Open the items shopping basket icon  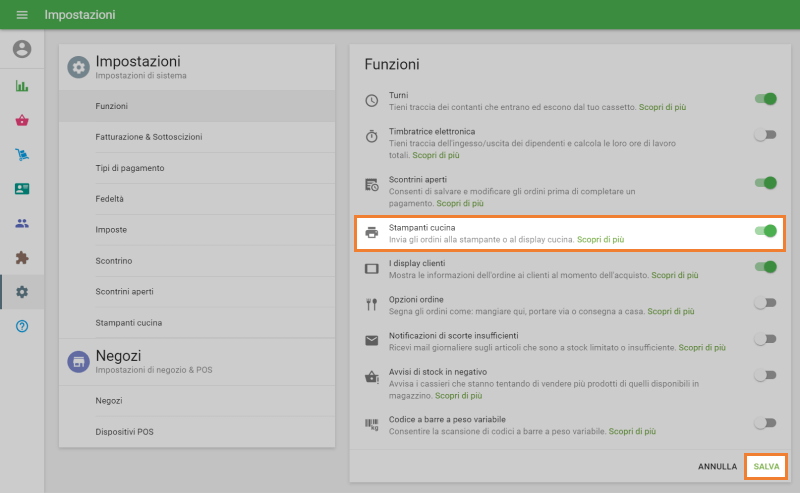[22, 120]
